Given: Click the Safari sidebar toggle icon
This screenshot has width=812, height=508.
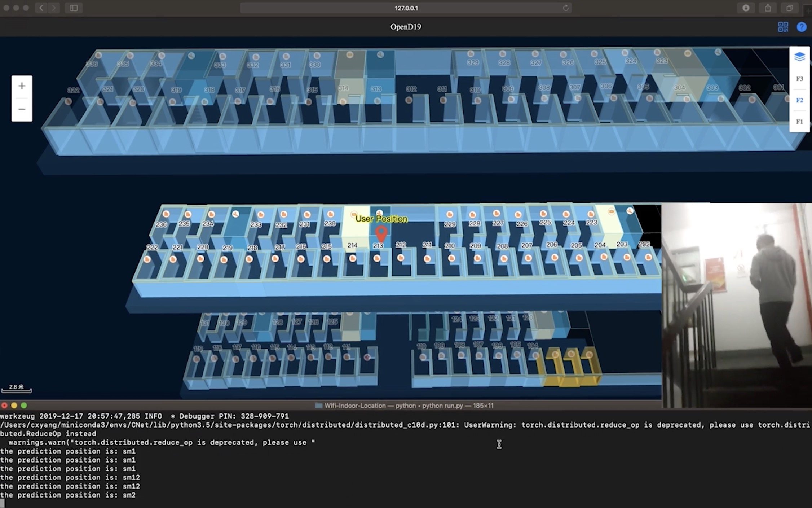Looking at the screenshot, I should click(x=74, y=8).
